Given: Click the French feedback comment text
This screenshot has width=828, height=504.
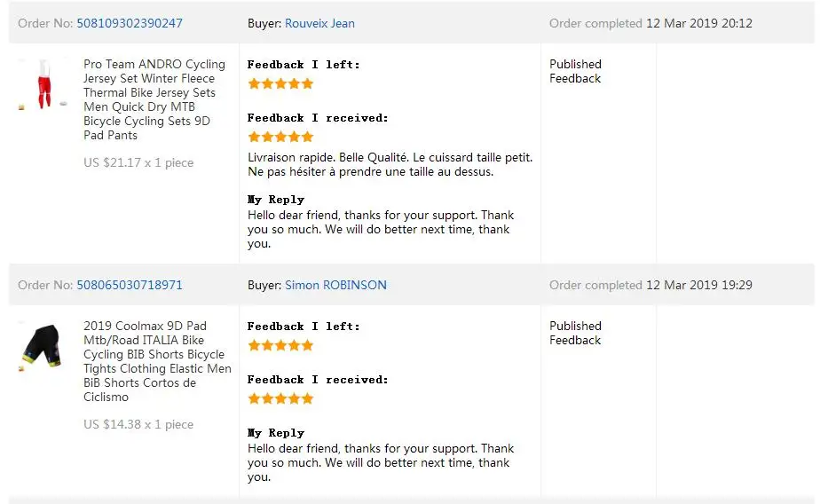Looking at the screenshot, I should pos(390,165).
